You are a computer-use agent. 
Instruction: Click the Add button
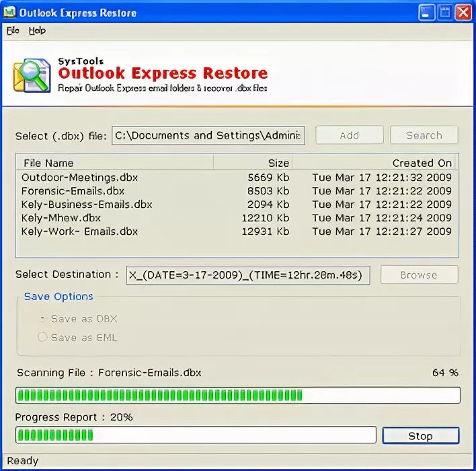click(x=350, y=135)
